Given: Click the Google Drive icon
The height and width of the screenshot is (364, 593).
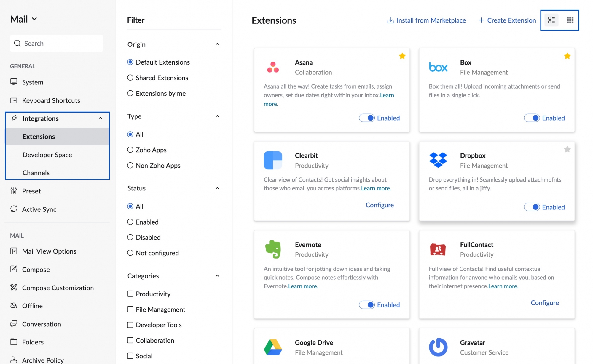Looking at the screenshot, I should [x=273, y=347].
